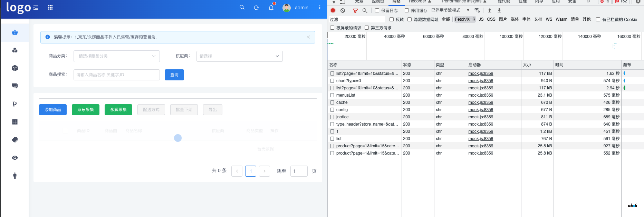This screenshot has width=644, height=217.
Task: Switch to the 网络 DevTools tab
Action: pyautogui.click(x=397, y=2)
